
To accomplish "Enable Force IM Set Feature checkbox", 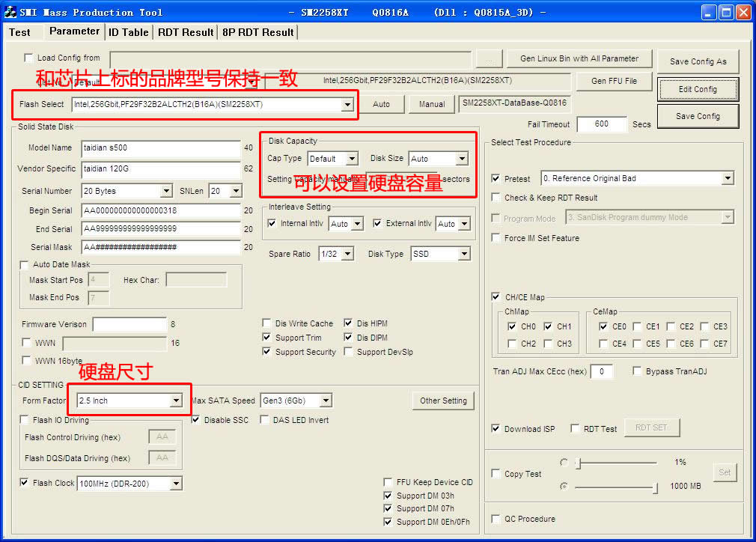I will click(496, 238).
